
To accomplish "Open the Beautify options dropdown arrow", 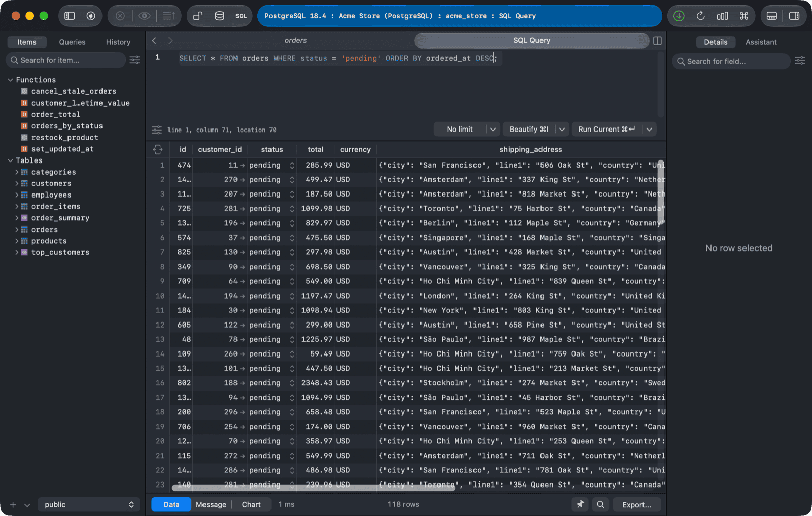I will coord(562,130).
